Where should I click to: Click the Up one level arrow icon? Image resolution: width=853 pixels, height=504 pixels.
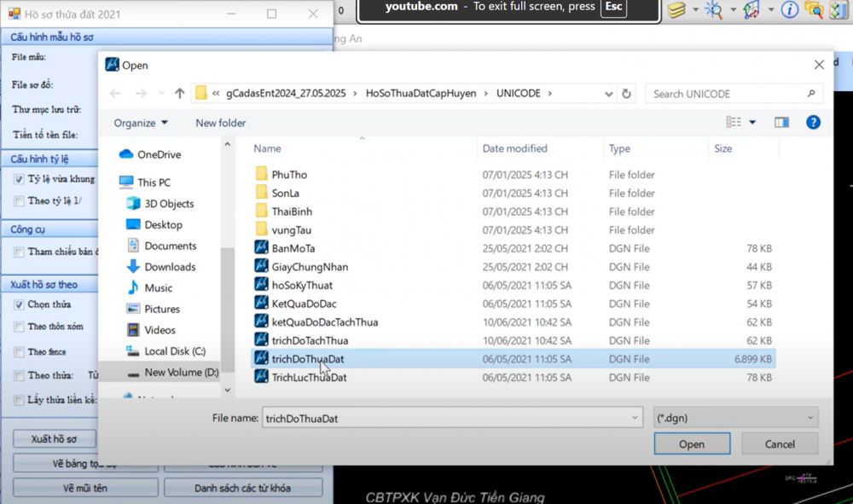(179, 94)
